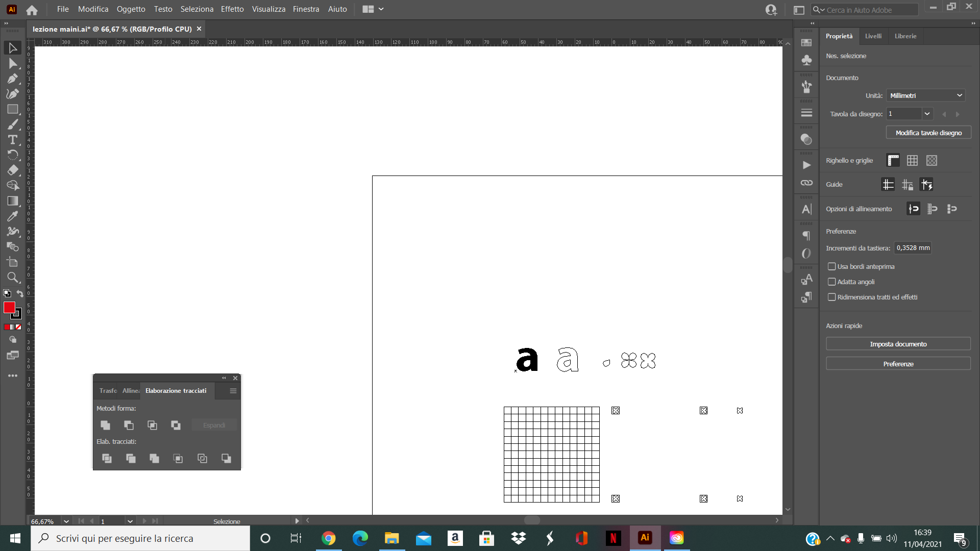Viewport: 980px width, 551px height.
Task: Check Ridimensiona tratti ed effetti
Action: 831,297
